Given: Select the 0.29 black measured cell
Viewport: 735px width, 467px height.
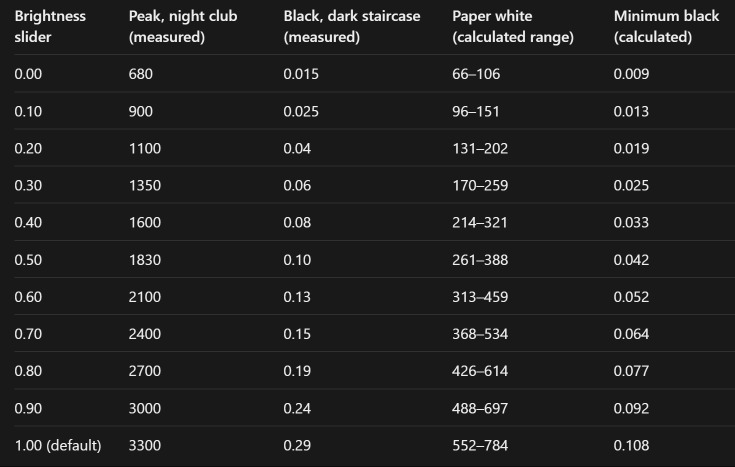Looking at the screenshot, I should 297,445.
